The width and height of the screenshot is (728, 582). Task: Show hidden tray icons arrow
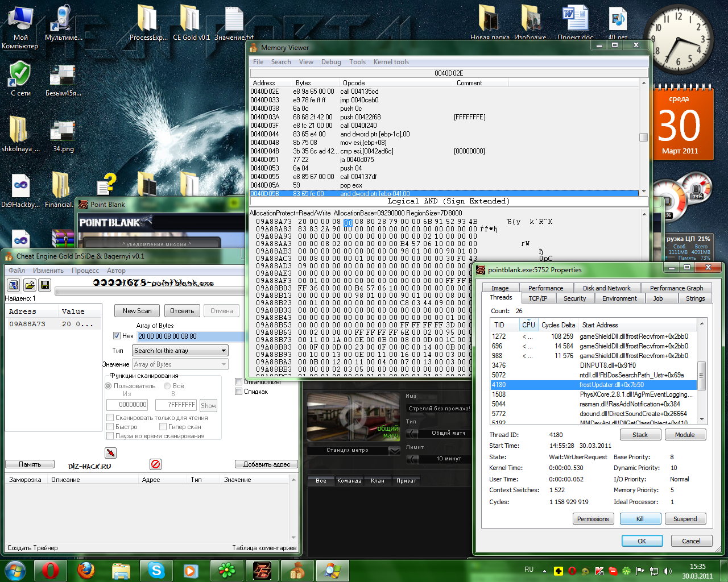(x=544, y=571)
